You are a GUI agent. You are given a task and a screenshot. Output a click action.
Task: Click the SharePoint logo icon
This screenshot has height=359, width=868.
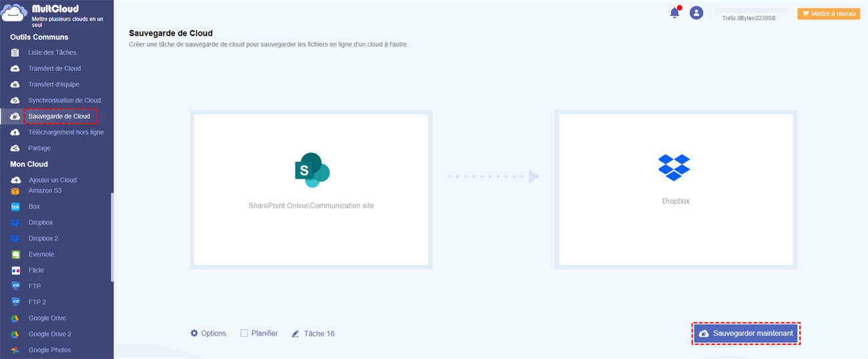click(x=312, y=170)
